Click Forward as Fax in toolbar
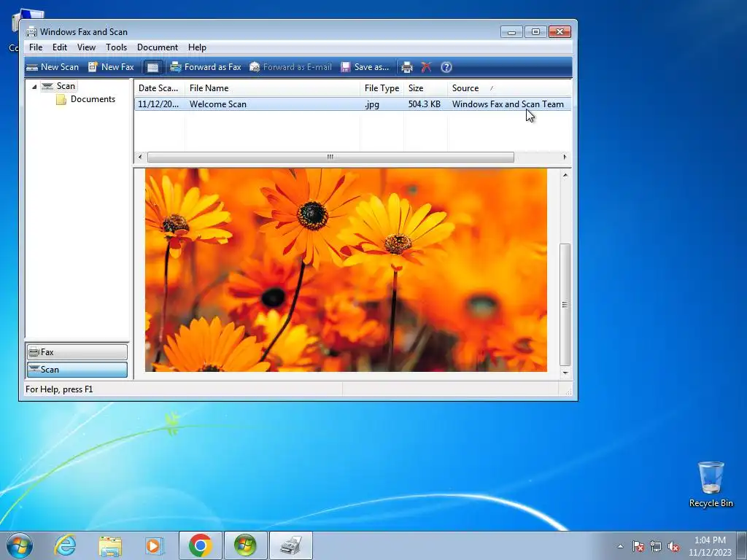Image resolution: width=747 pixels, height=560 pixels. tap(206, 67)
